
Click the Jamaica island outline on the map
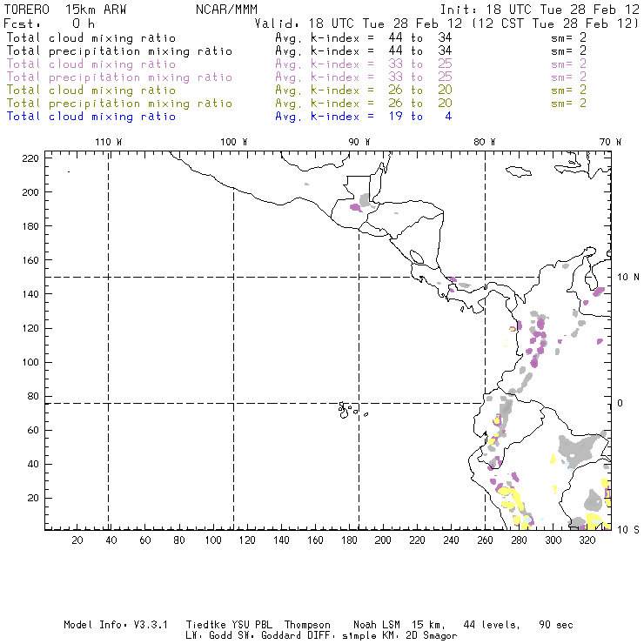[519, 171]
